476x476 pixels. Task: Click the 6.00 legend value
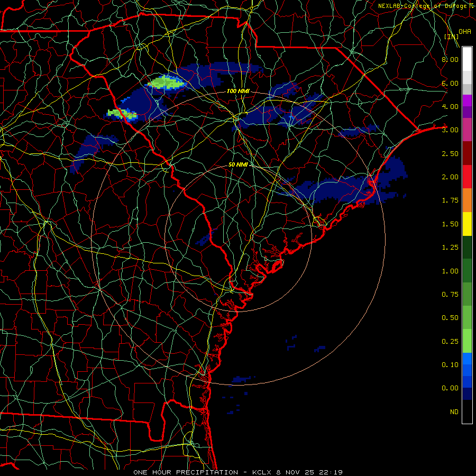coord(450,83)
